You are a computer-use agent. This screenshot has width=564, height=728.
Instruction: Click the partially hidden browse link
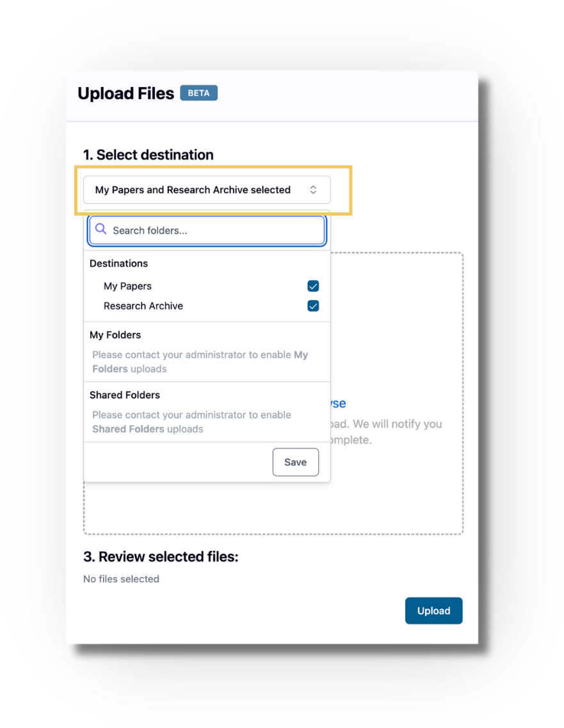pyautogui.click(x=339, y=403)
